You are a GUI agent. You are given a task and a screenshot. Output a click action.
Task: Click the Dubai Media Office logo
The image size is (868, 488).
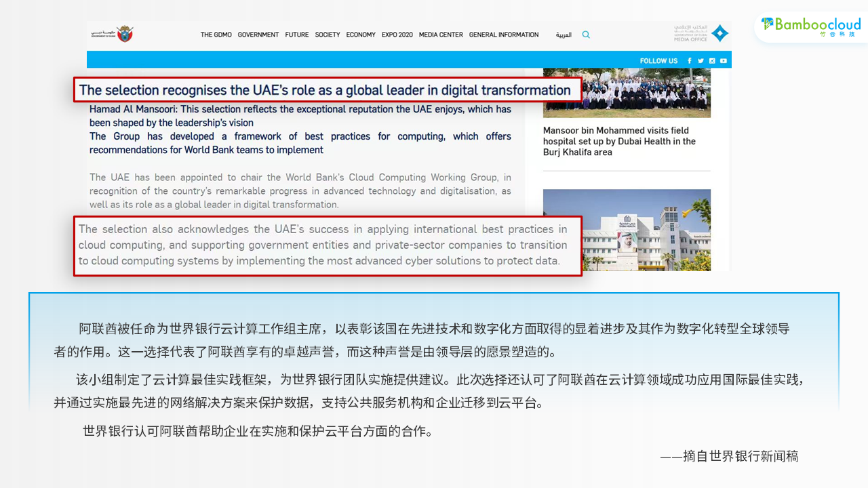701,33
